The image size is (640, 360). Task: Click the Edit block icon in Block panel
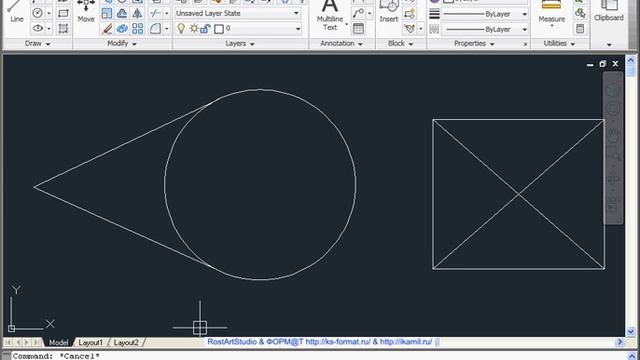pos(409,13)
